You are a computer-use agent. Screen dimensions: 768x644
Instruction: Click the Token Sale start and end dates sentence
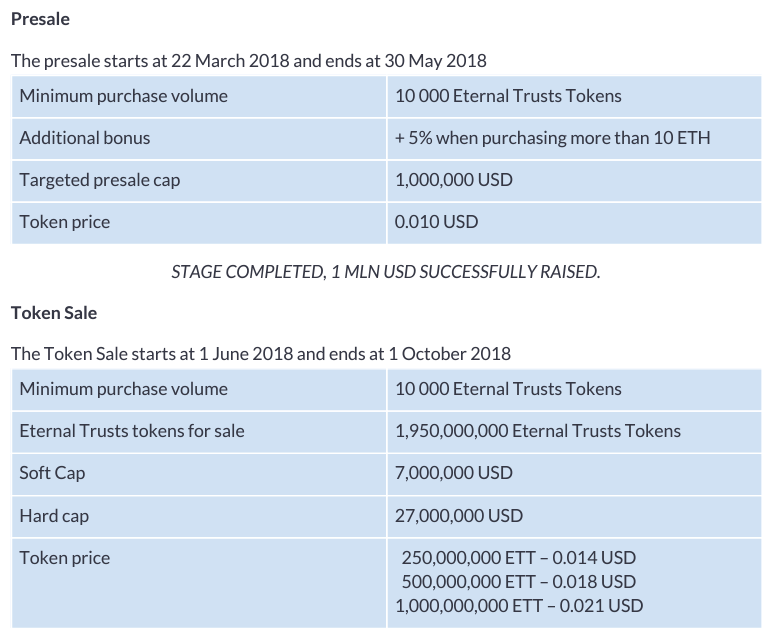pyautogui.click(x=260, y=353)
